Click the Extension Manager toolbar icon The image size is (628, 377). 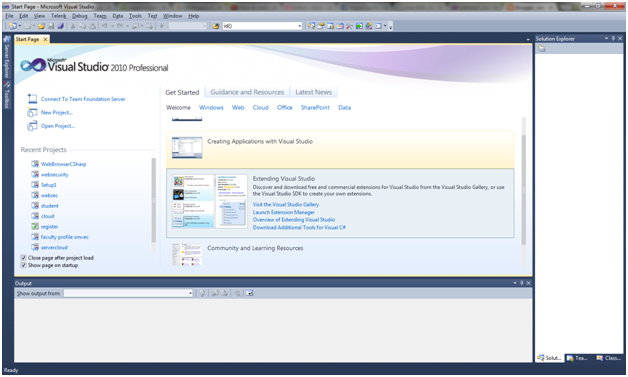pos(369,26)
